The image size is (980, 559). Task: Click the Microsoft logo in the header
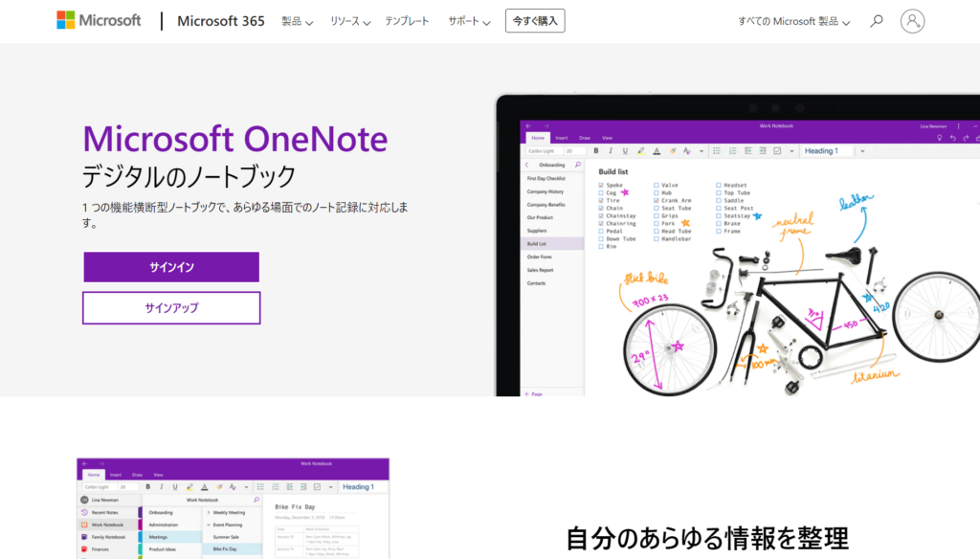tap(99, 21)
